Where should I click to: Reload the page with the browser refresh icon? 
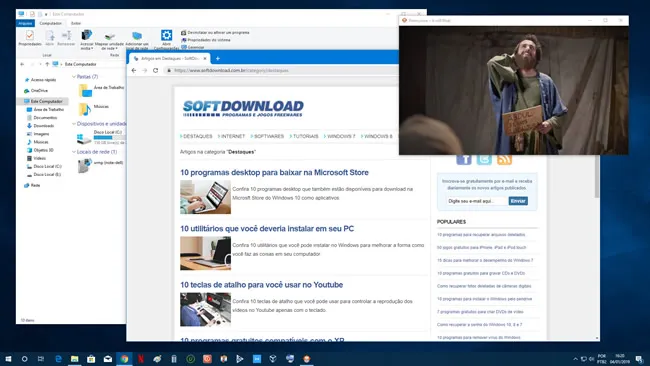(155, 70)
